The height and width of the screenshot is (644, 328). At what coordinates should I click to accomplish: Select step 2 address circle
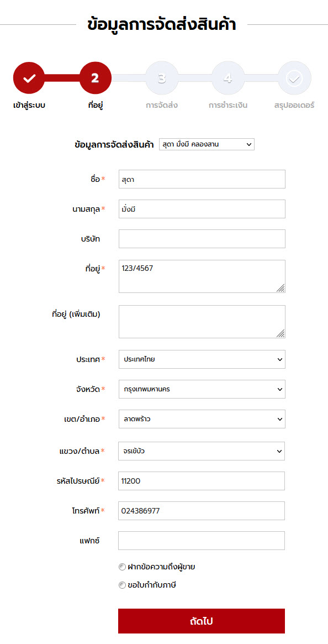tap(95, 78)
